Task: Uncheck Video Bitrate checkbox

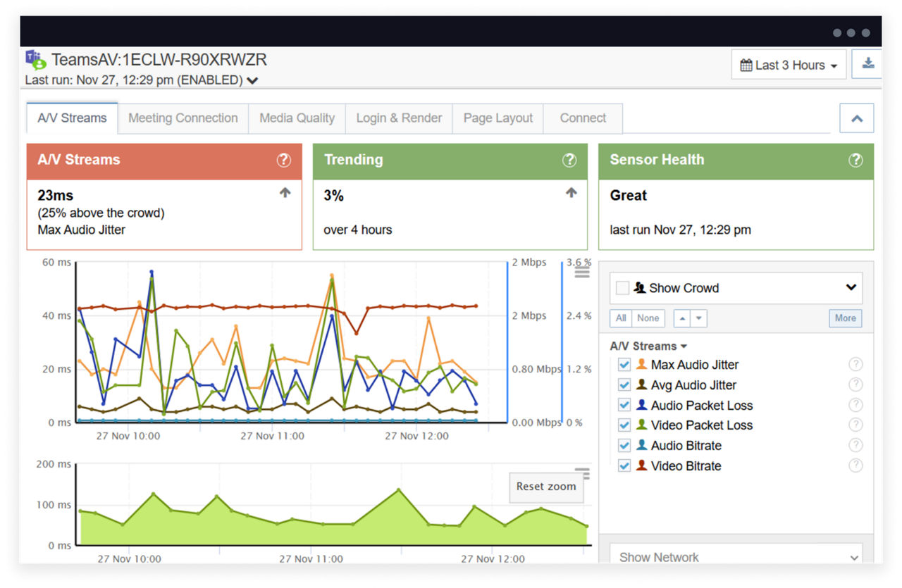Action: pyautogui.click(x=624, y=465)
